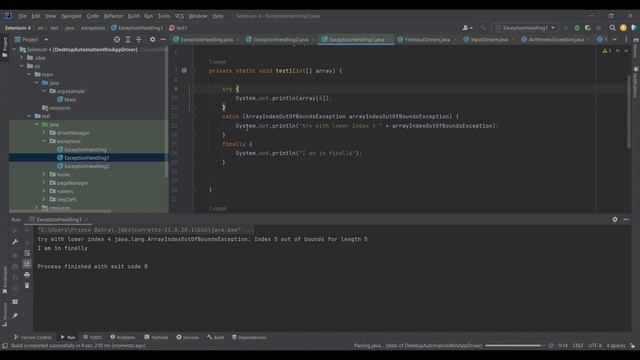Click the orange IDE updates icon
The height and width of the screenshot is (360, 640).
pyautogui.click(x=623, y=28)
